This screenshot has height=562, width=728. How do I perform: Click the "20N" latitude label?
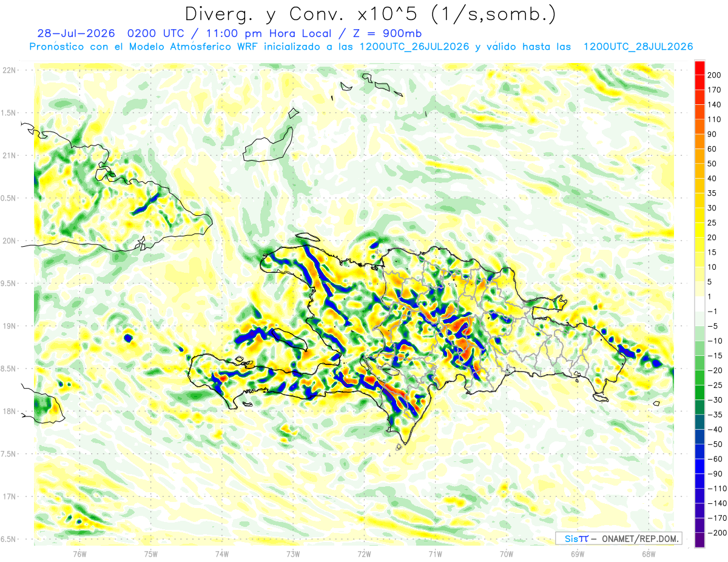click(10, 241)
